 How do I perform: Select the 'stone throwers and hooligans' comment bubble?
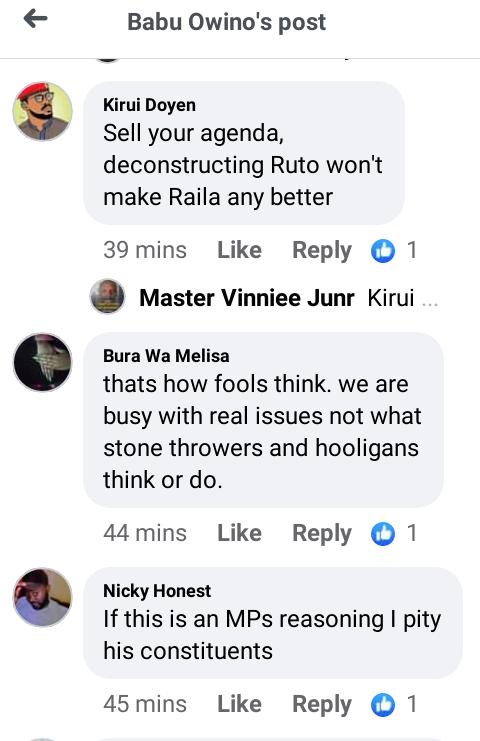(264, 420)
